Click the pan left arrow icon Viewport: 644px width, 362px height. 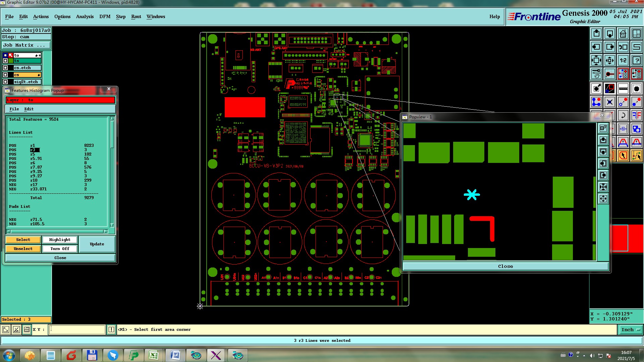coord(596,47)
